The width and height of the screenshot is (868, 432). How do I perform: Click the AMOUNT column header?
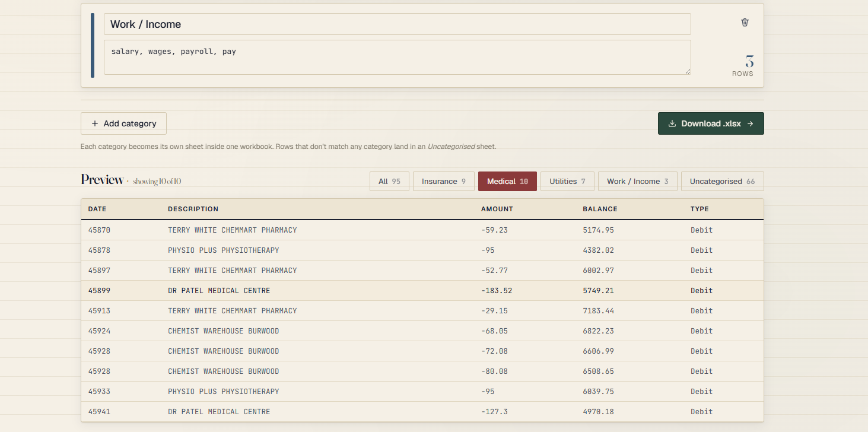(497, 209)
